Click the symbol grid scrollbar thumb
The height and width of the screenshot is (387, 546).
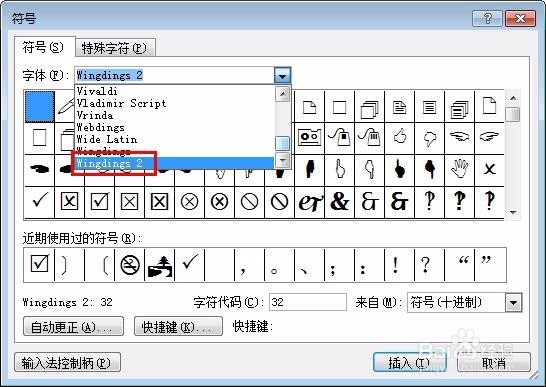coord(513,114)
